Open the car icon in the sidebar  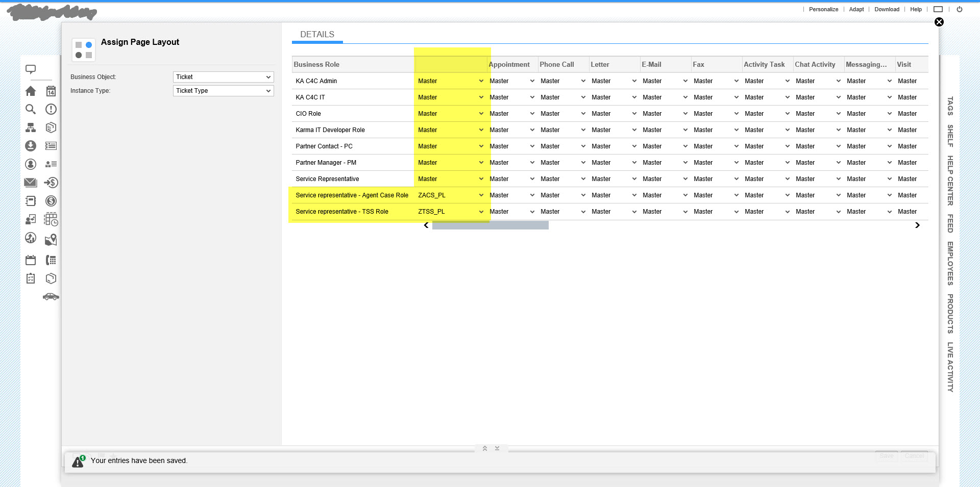(51, 296)
